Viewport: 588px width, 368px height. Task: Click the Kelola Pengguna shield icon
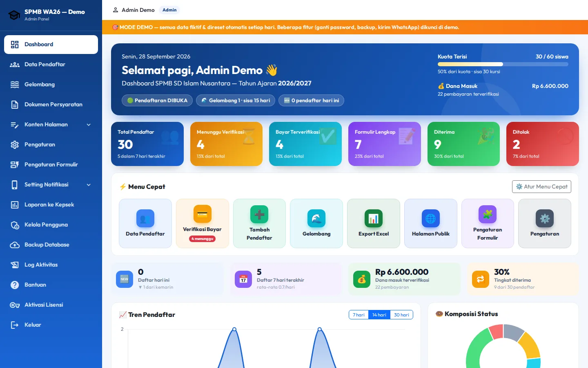pyautogui.click(x=15, y=225)
